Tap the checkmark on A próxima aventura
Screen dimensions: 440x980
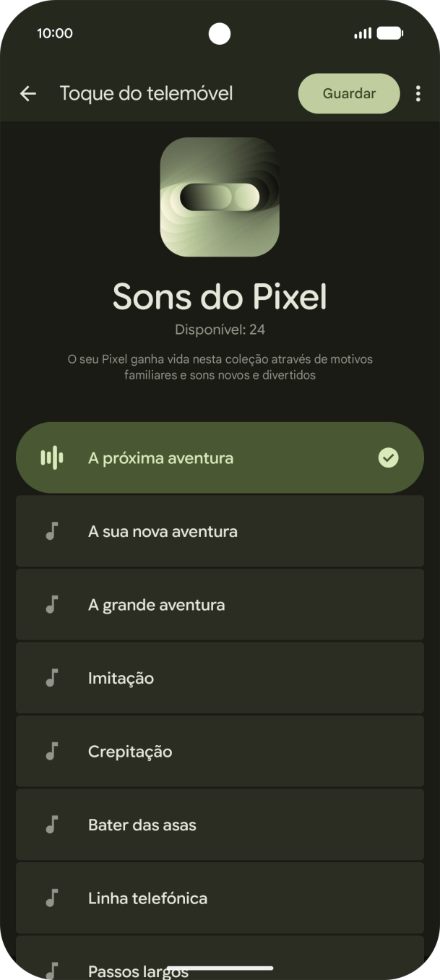pyautogui.click(x=388, y=458)
